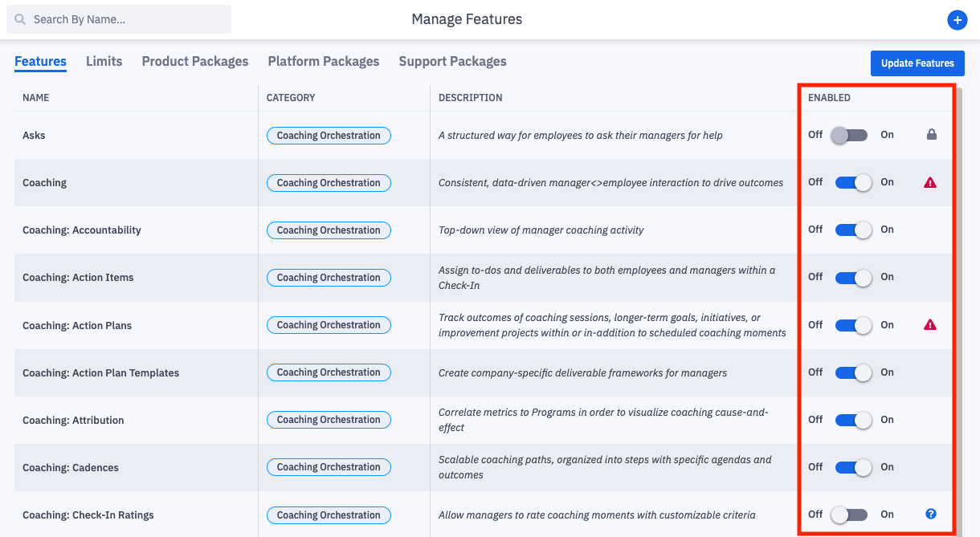Click the search magnifier icon
980x537 pixels.
pos(20,19)
